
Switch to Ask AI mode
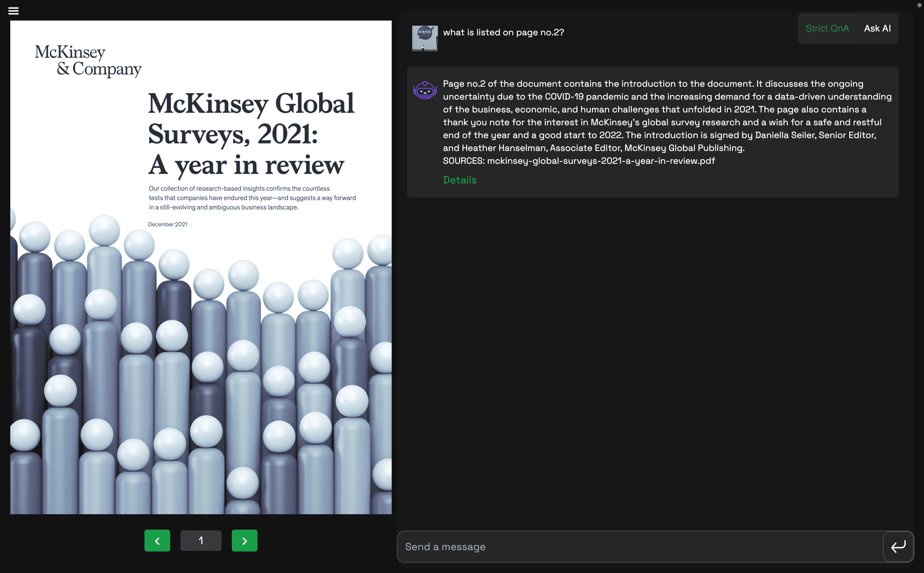coord(877,28)
